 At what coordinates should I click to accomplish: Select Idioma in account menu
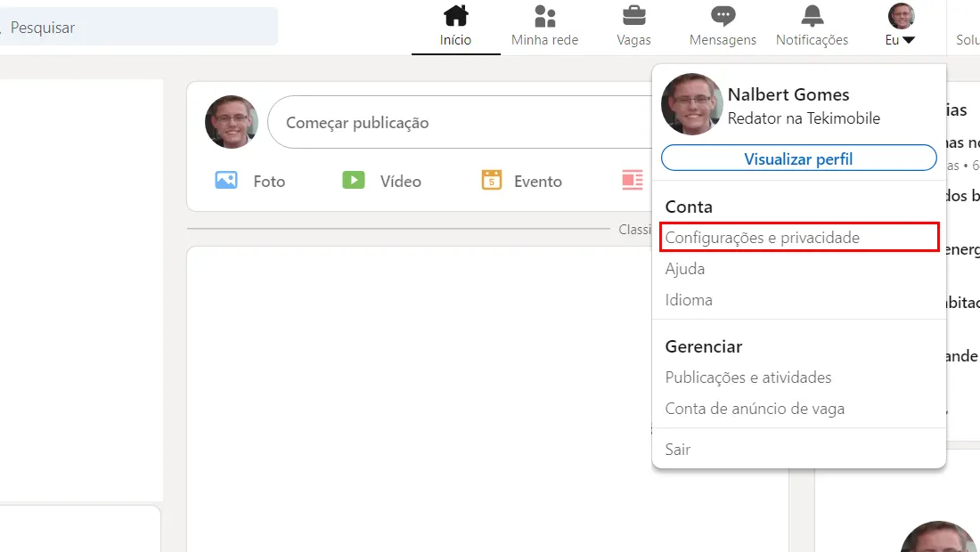point(689,300)
